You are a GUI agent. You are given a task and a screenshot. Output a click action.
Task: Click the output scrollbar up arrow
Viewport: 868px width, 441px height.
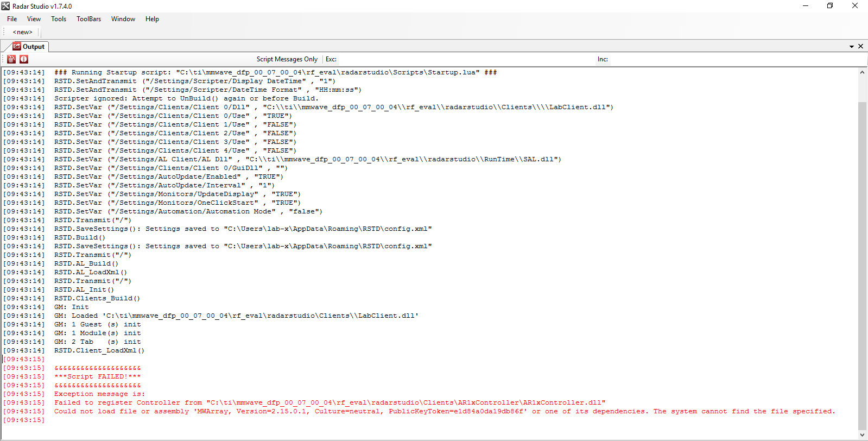coord(862,72)
